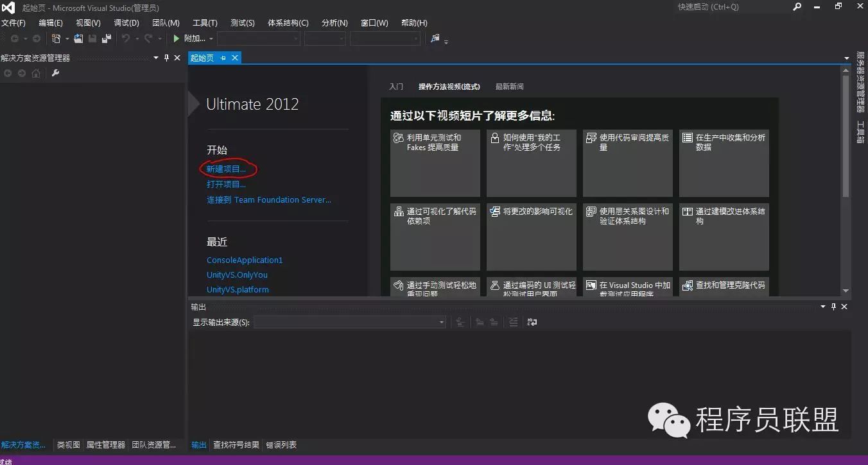Click the Find in Files toolbar icon
Screen dimensions: 868x465
(435, 38)
